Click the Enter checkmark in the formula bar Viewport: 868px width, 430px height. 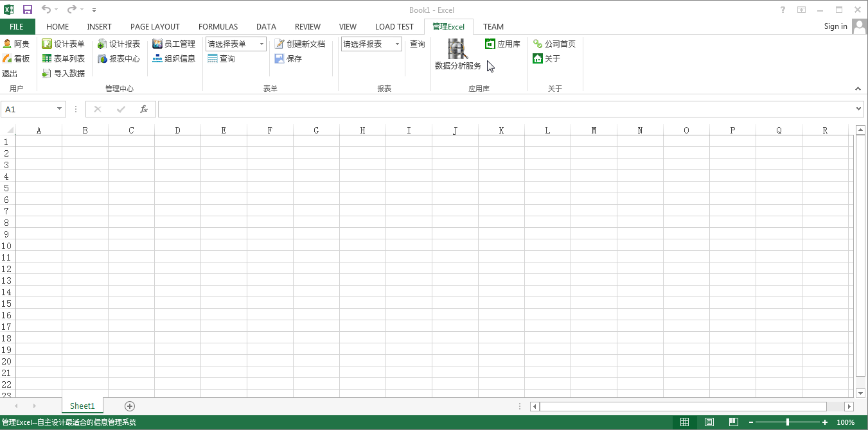pyautogui.click(x=121, y=109)
